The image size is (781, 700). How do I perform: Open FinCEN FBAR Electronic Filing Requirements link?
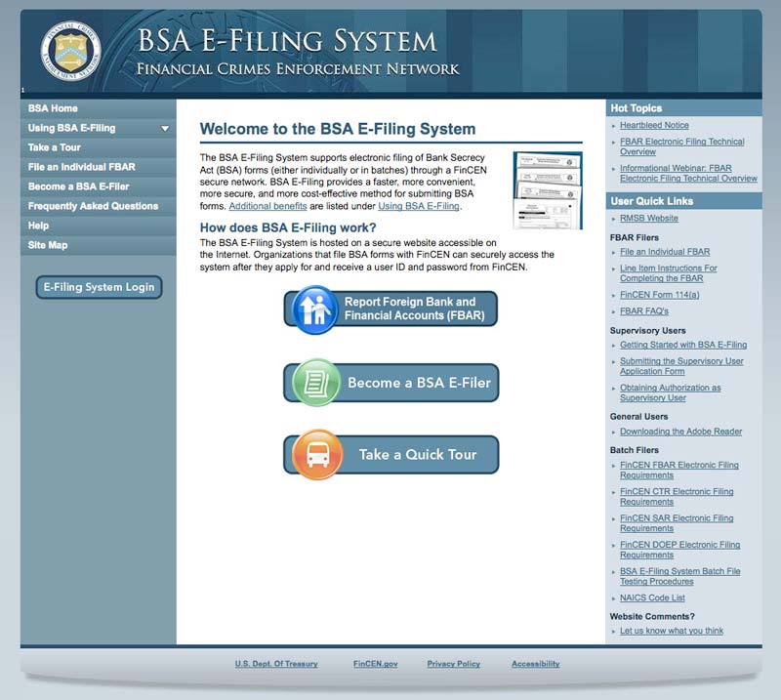[x=678, y=470]
